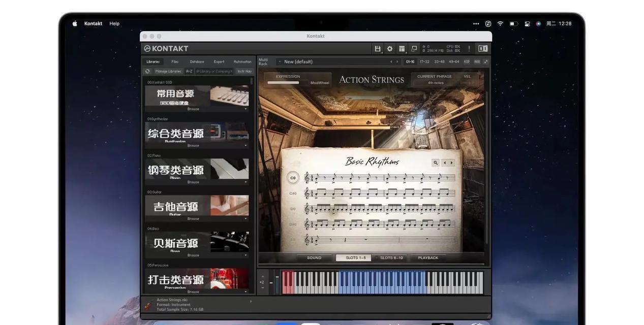The height and width of the screenshot is (325, 644).
Task: Toggle the AUX sends button in rack header
Action: click(x=477, y=61)
